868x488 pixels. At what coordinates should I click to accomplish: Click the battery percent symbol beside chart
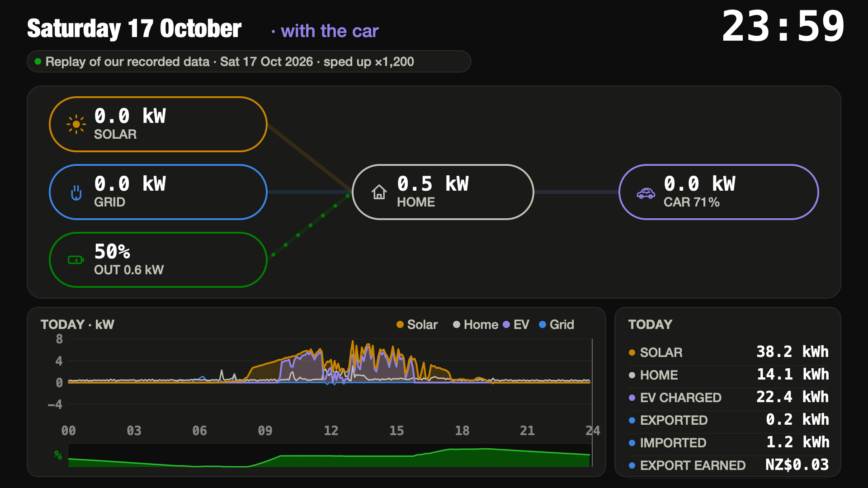(58, 455)
